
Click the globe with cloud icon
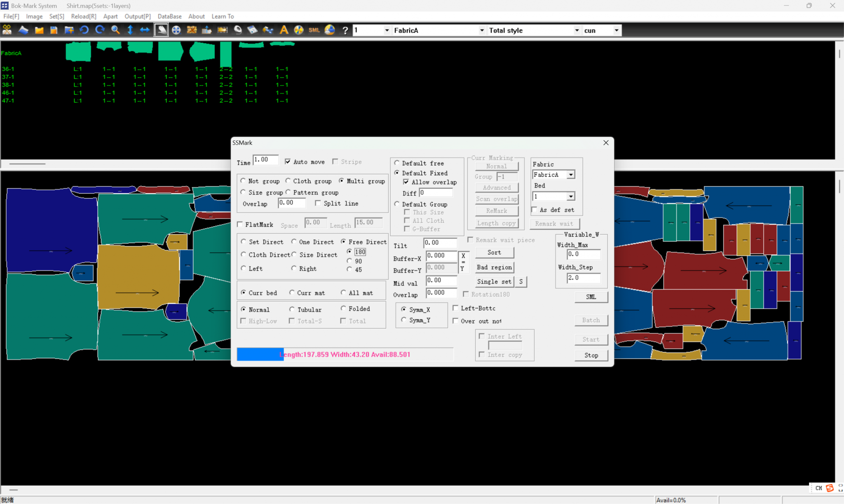pyautogui.click(x=330, y=30)
